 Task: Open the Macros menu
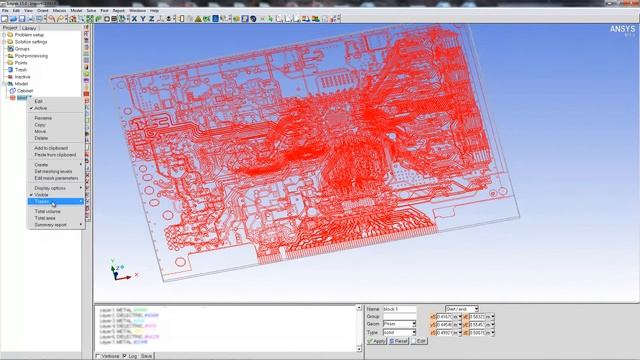point(59,11)
